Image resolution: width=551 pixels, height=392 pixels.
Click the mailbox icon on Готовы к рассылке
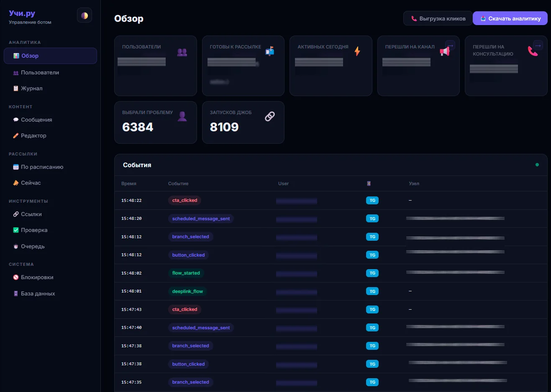(270, 51)
